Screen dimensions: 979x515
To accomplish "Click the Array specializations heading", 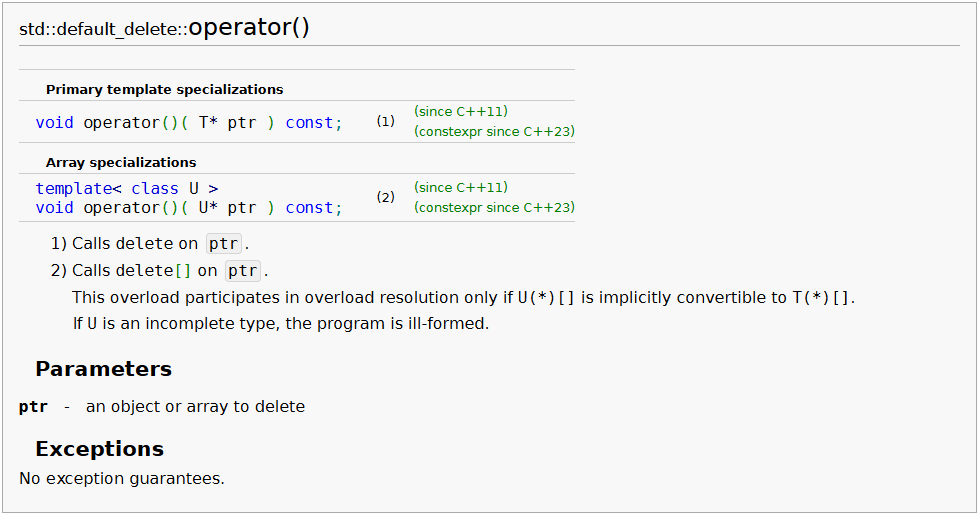I will click(x=121, y=162).
